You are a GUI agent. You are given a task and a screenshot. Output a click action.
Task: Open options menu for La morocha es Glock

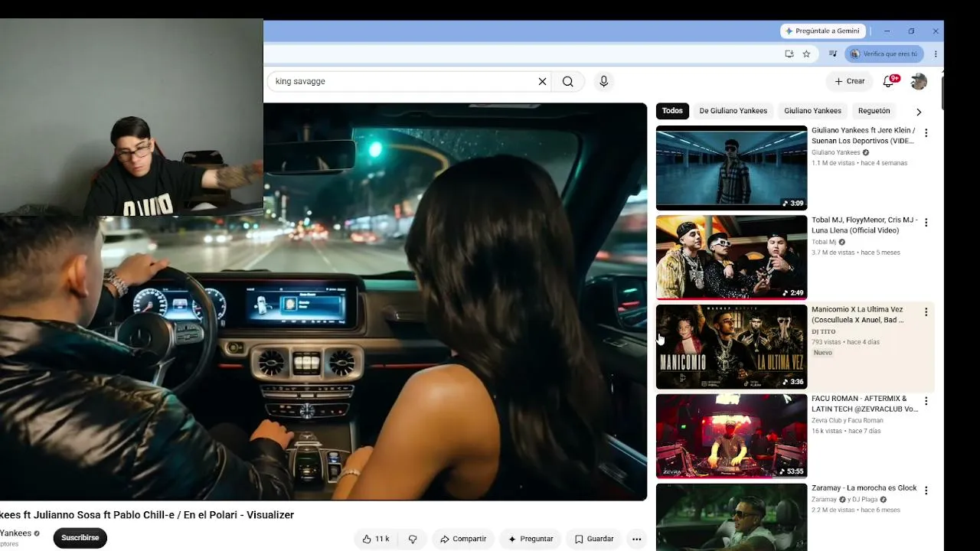[x=926, y=491]
